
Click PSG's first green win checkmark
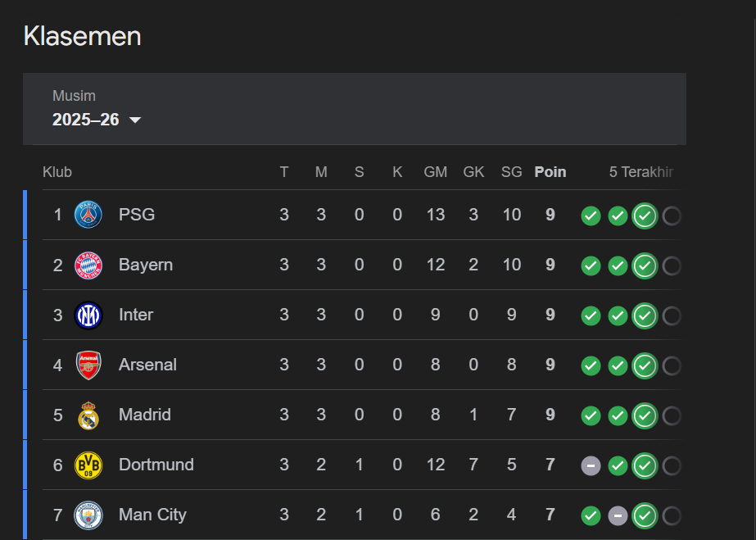point(591,216)
